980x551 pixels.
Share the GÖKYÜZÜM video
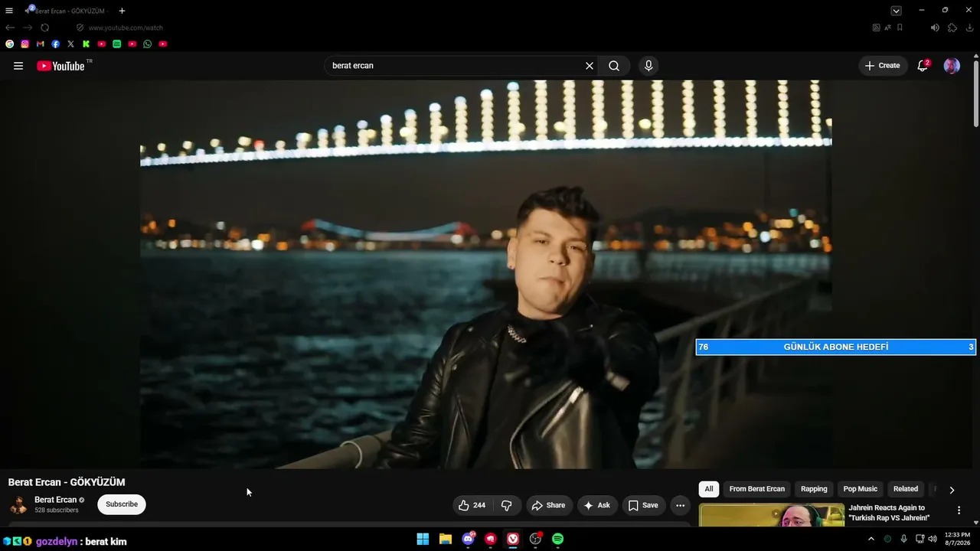pyautogui.click(x=548, y=505)
